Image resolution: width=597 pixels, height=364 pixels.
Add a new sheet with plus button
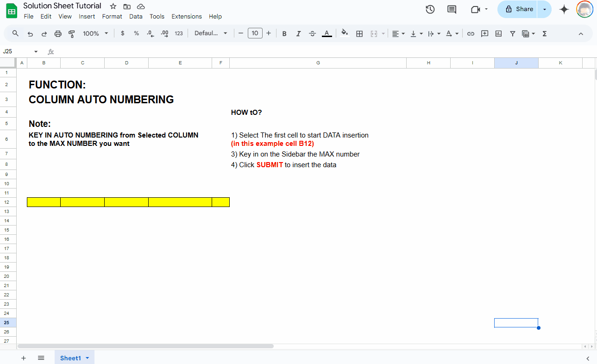click(x=24, y=358)
